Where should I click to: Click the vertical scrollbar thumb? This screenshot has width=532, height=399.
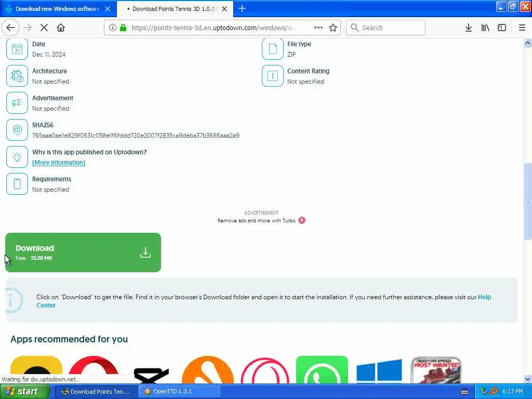528,201
